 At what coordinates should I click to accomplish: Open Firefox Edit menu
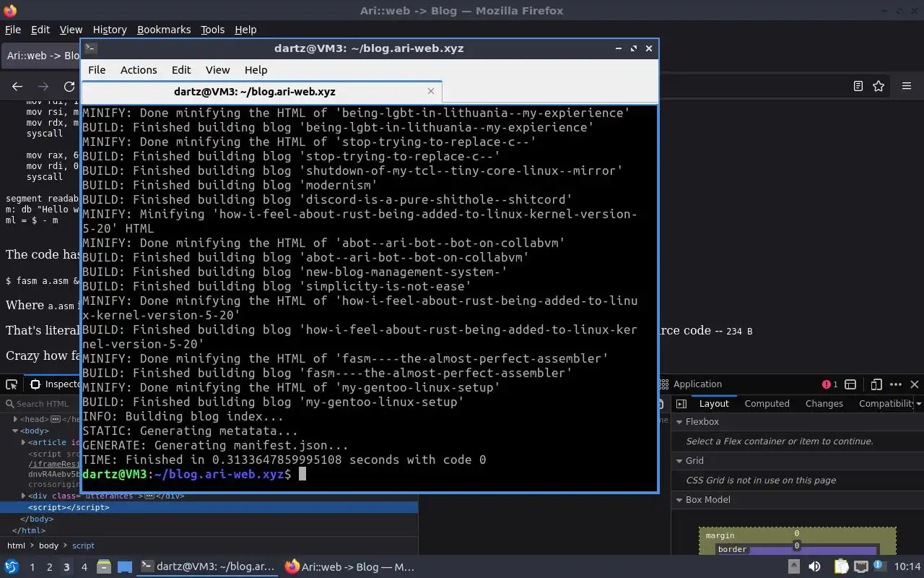coord(40,30)
